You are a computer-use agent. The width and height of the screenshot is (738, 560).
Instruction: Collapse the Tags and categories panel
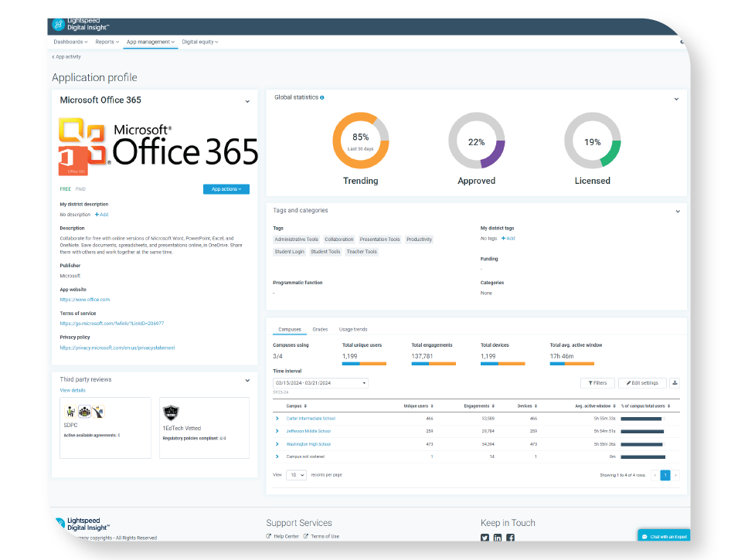tap(678, 212)
